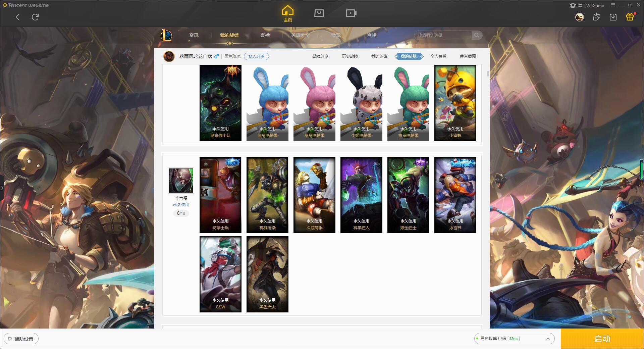Open the 主页 home icon
The width and height of the screenshot is (644, 349).
(288, 14)
